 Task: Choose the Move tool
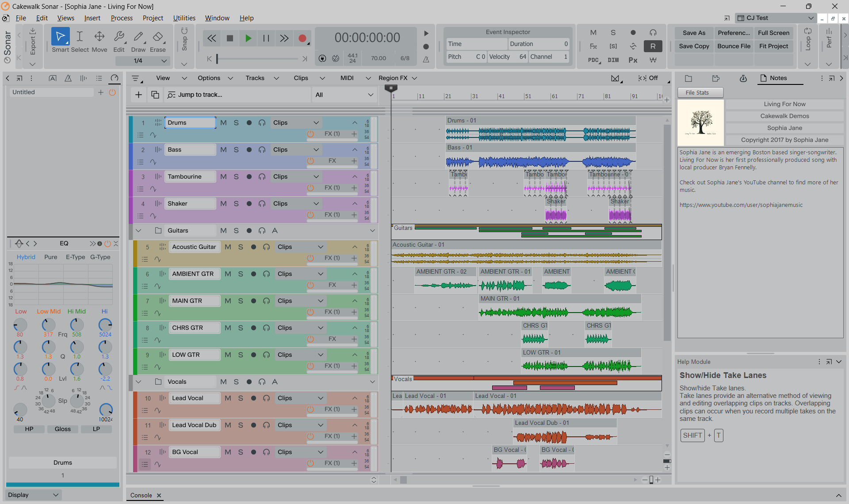99,40
